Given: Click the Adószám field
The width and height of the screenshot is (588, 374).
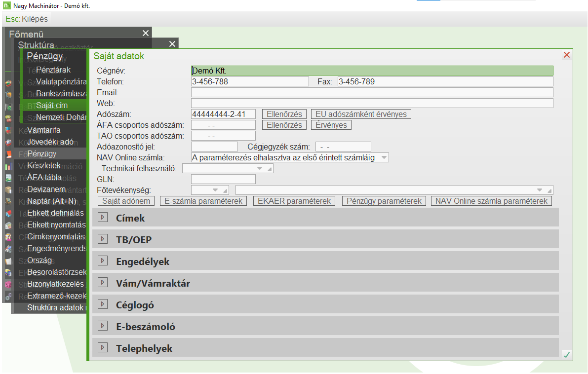Looking at the screenshot, I should click(x=223, y=114).
